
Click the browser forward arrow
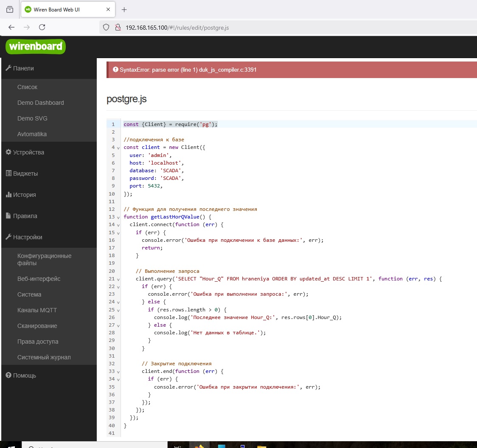point(27,28)
